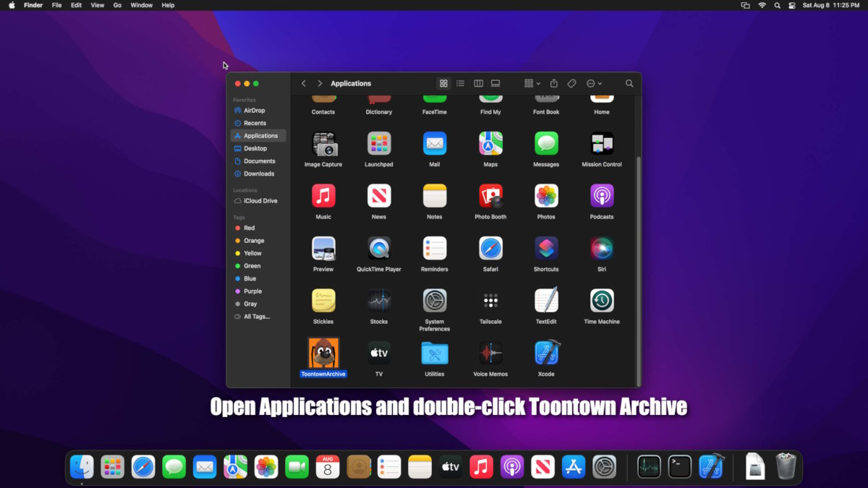Select the Preview app icon
Viewport: 868px width, 488px height.
[323, 248]
